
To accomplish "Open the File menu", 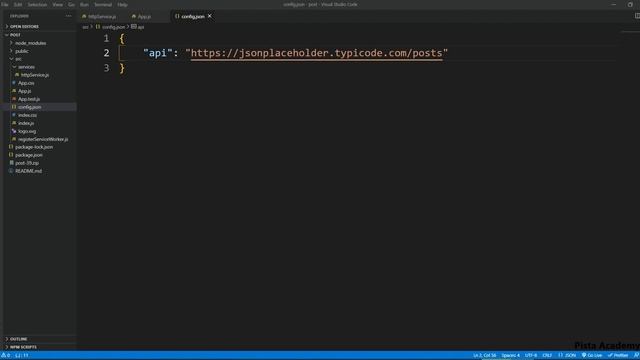I will pos(5,4).
